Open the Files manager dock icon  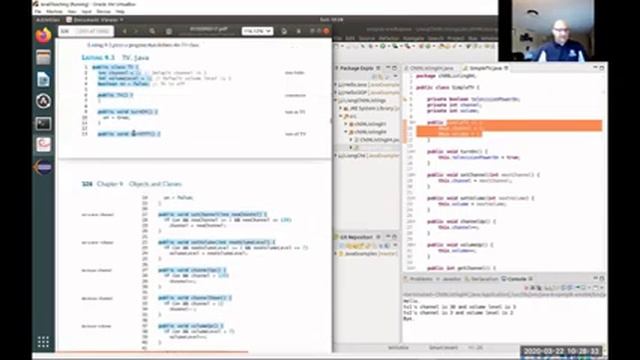pos(43,58)
